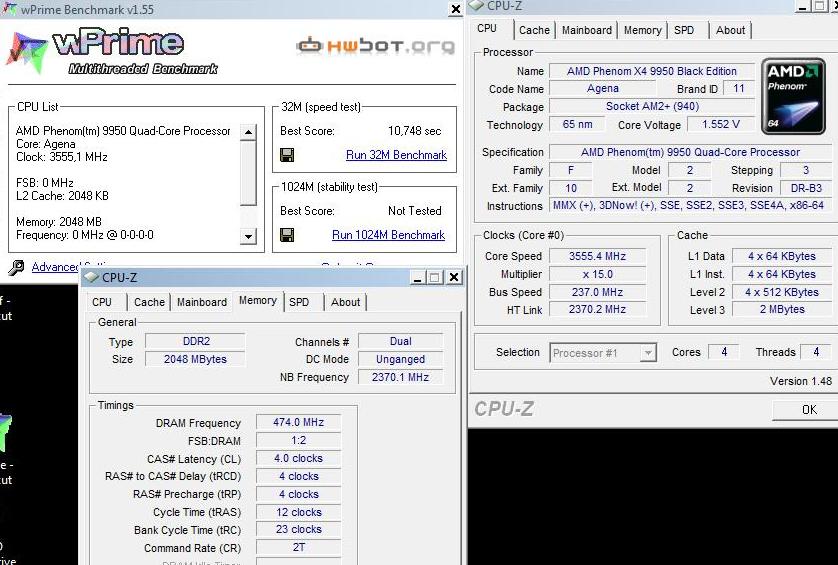Select CPU tab in right CPU-Z window
Screen dimensions: 838x565
tap(487, 28)
